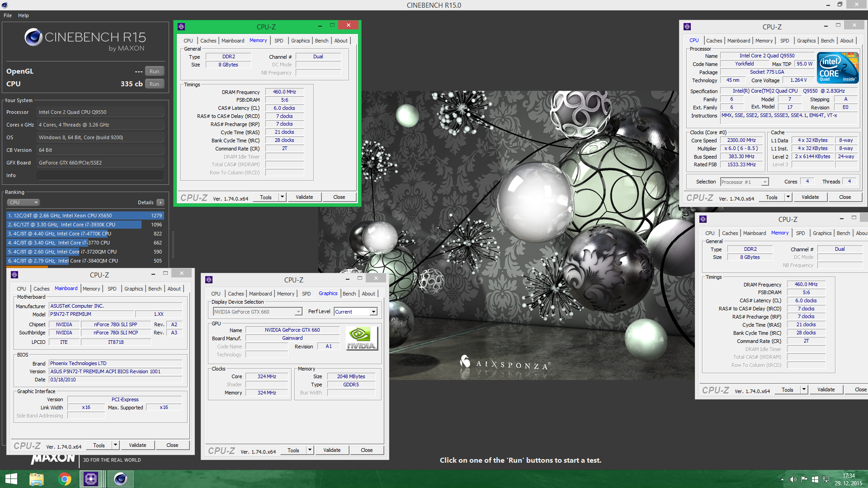Switch to Caches tab in top-right CPU-Z window
Screen dimensions: 868x488
coord(714,41)
